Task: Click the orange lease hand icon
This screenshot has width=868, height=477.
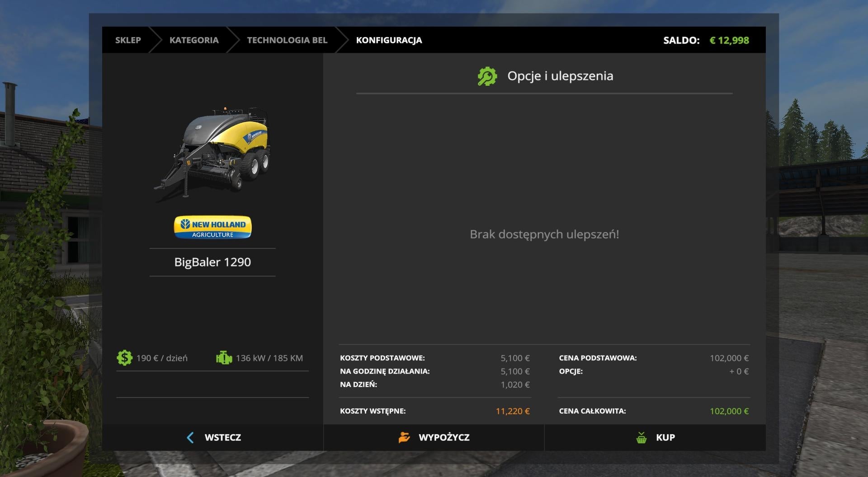Action: (404, 437)
